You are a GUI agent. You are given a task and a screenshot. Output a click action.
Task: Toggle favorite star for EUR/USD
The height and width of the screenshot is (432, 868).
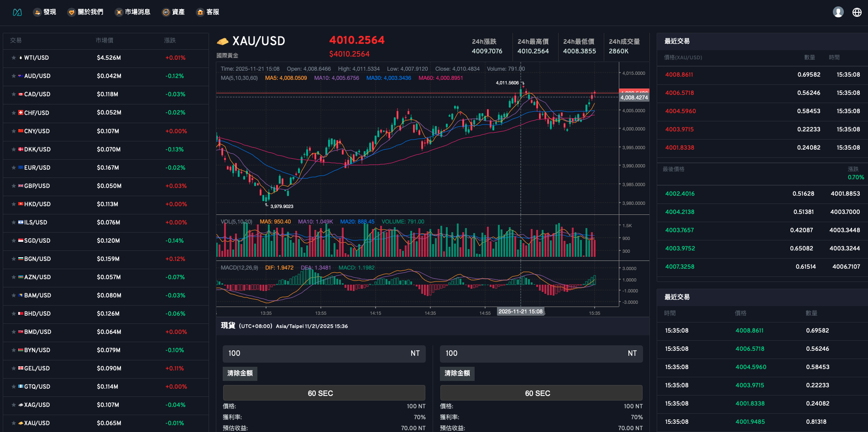[x=14, y=168]
